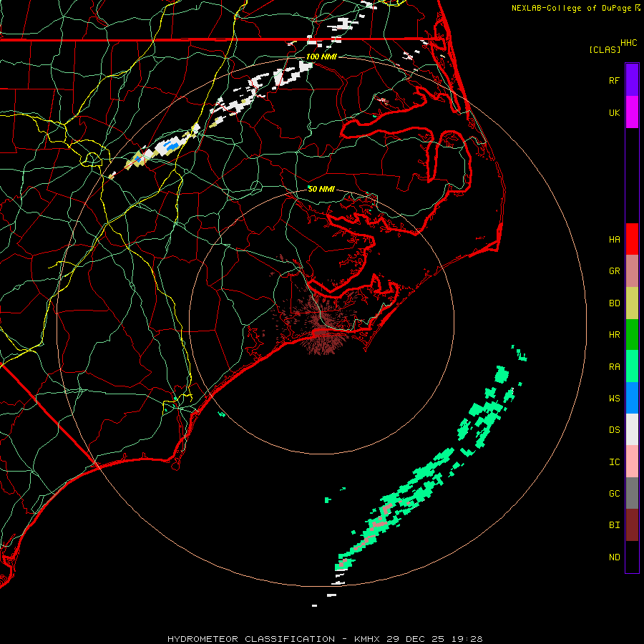Click the HA legend label

click(614, 239)
